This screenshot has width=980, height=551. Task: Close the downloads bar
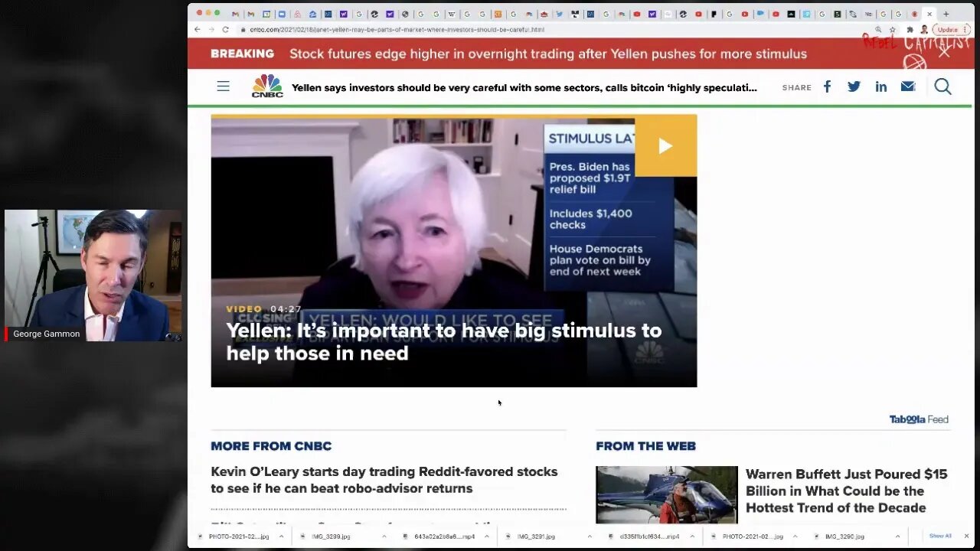coord(966,536)
